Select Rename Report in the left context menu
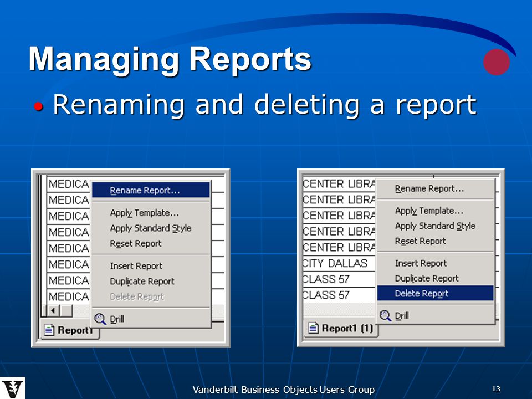The image size is (532, 399). pos(151,190)
